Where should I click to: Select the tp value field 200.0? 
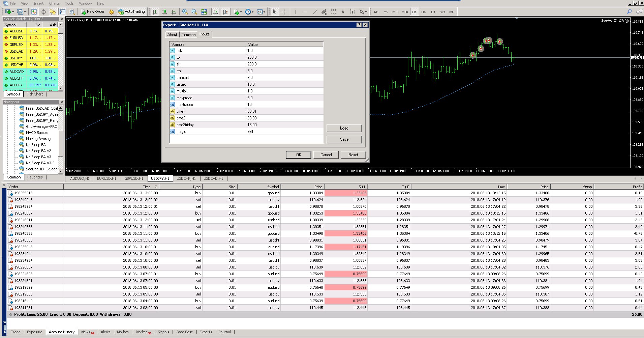pyautogui.click(x=284, y=57)
